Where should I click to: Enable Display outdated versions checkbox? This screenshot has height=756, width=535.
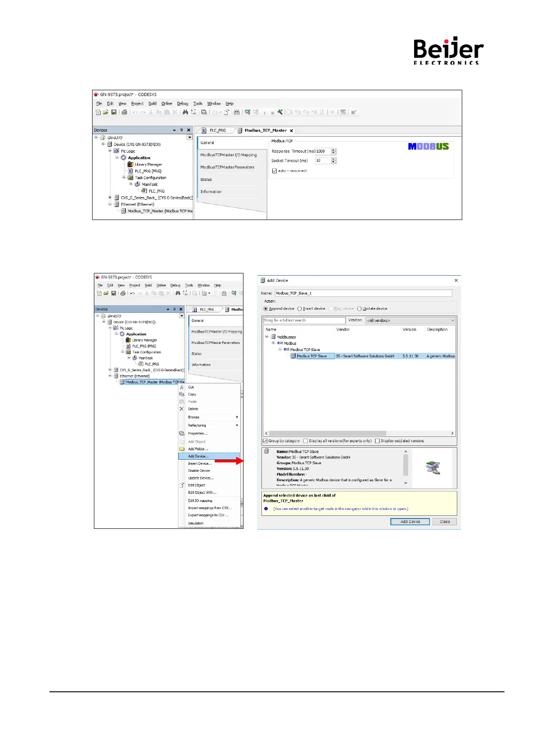pyautogui.click(x=377, y=441)
